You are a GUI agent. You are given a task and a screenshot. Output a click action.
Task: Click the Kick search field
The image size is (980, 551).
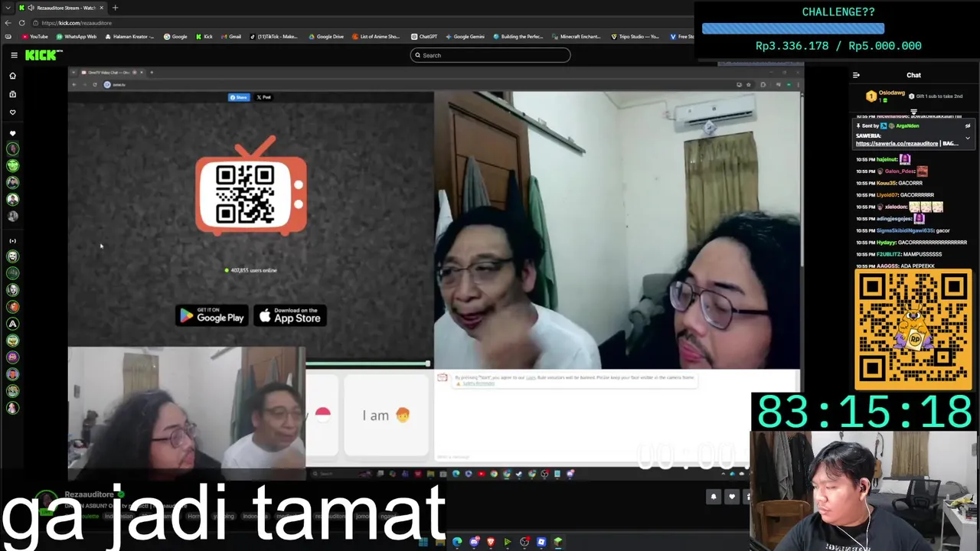click(x=490, y=55)
